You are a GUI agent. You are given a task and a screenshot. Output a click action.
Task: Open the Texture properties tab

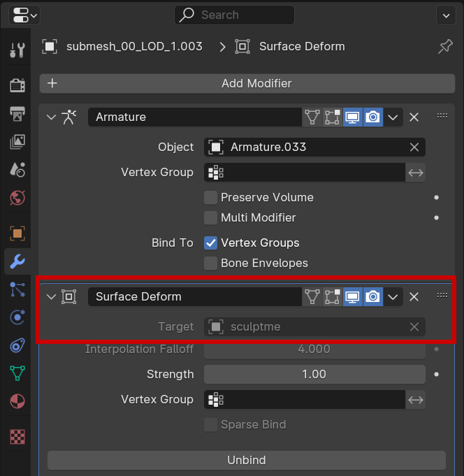pos(17,437)
